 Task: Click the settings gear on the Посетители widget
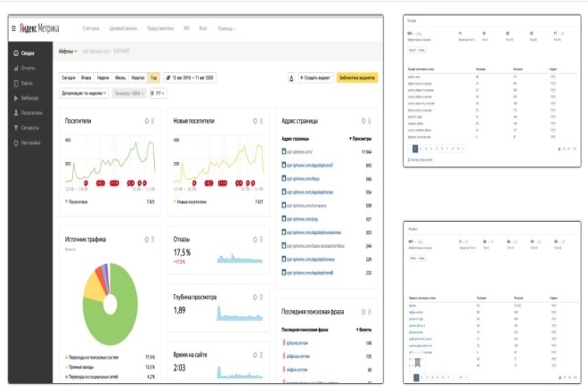[147, 121]
